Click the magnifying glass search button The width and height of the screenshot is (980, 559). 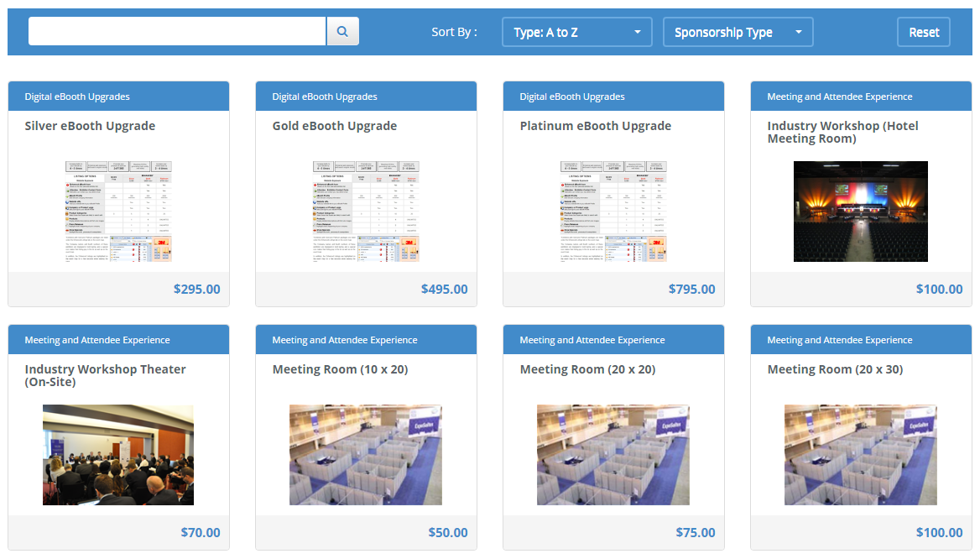(342, 32)
